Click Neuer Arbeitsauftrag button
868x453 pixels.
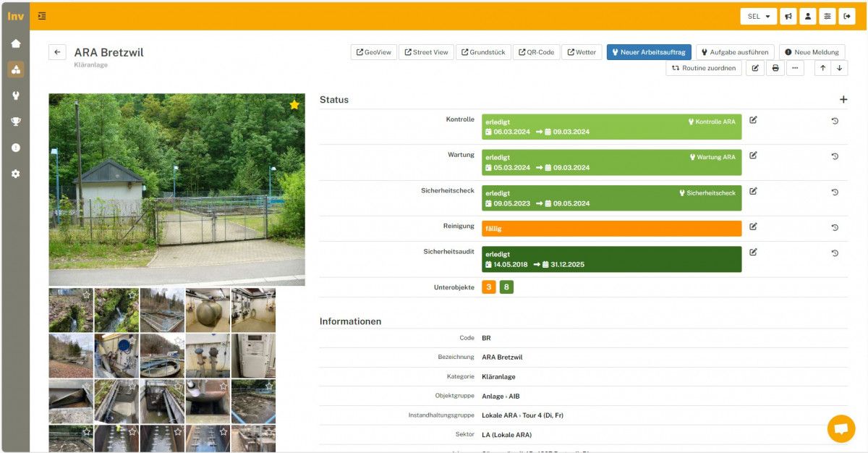648,52
